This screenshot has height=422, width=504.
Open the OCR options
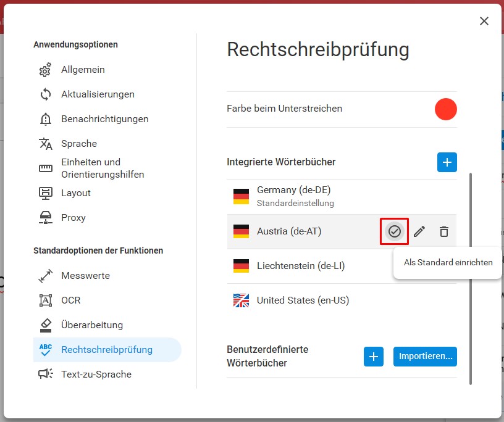(x=107, y=300)
